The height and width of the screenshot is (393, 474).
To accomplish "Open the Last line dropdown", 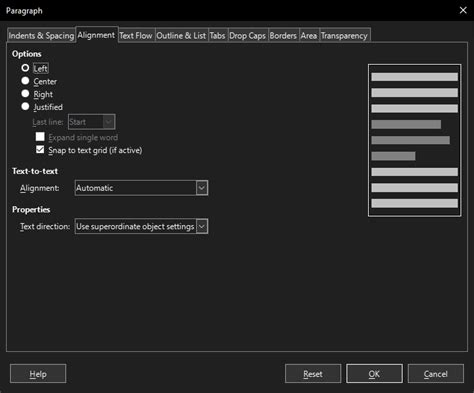I will click(x=92, y=122).
